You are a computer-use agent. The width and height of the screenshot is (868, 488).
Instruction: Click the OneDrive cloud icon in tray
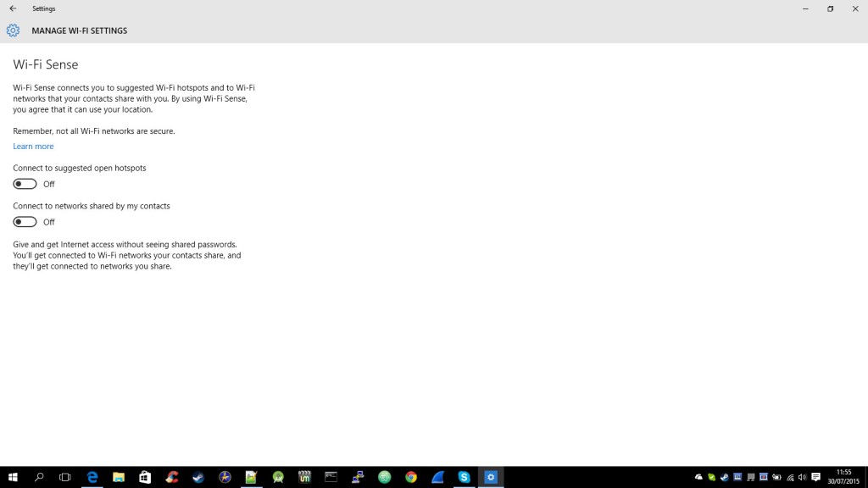point(699,477)
